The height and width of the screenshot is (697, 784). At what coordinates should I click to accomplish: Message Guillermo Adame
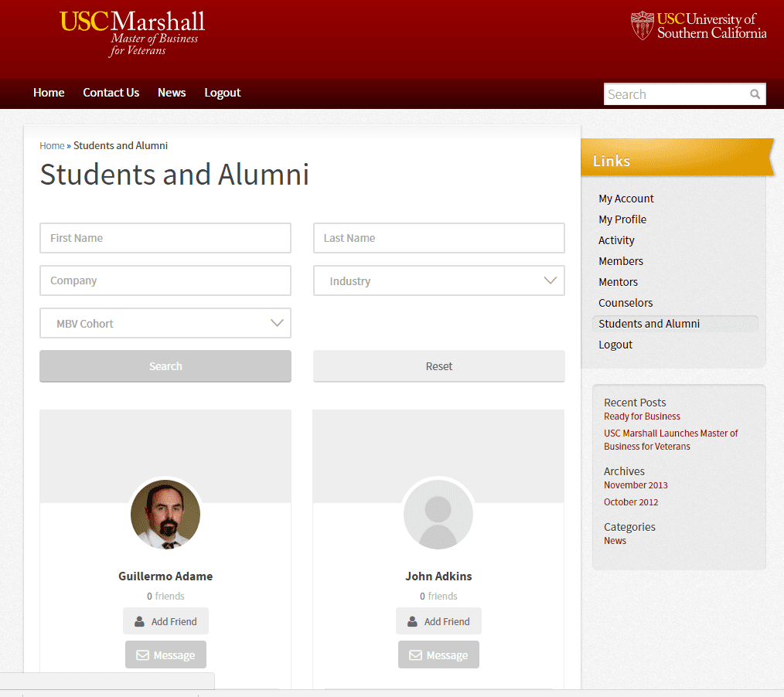click(x=165, y=655)
